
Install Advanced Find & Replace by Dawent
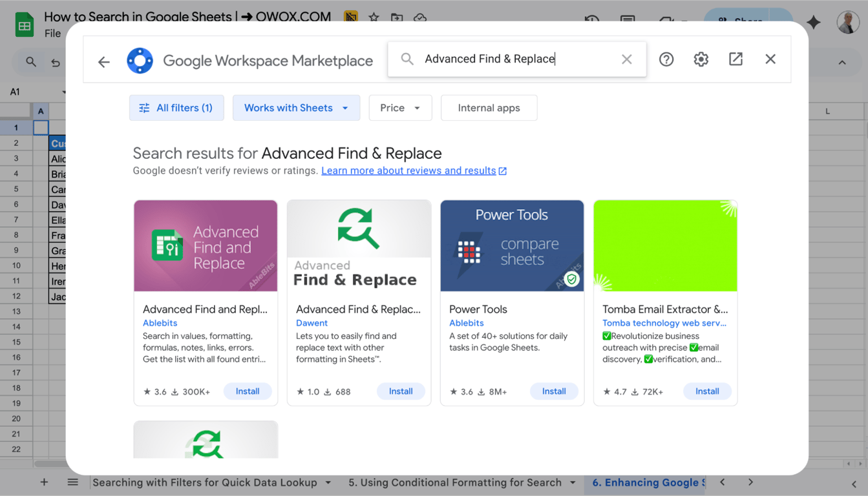pos(401,391)
